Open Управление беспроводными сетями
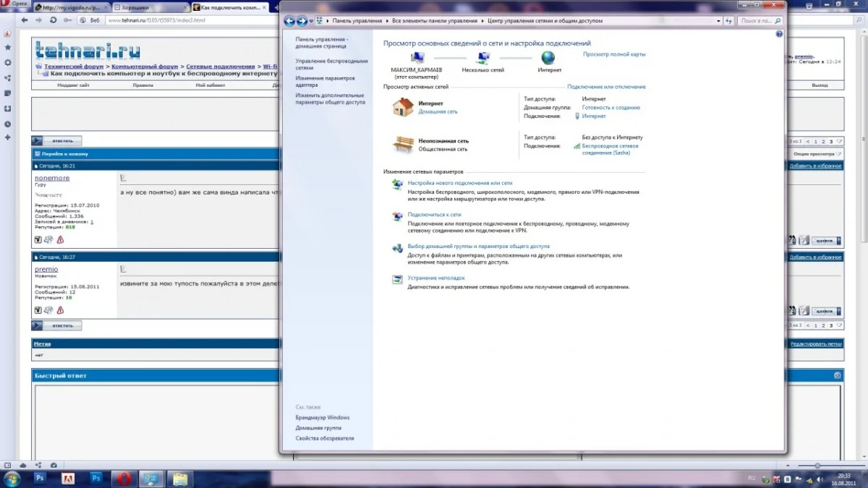868x488 pixels. (331, 64)
